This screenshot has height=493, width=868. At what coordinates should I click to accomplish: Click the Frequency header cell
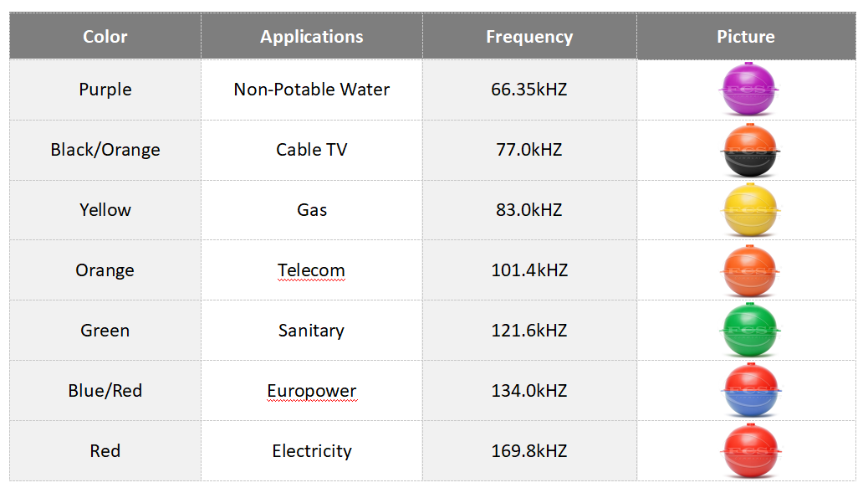click(529, 37)
